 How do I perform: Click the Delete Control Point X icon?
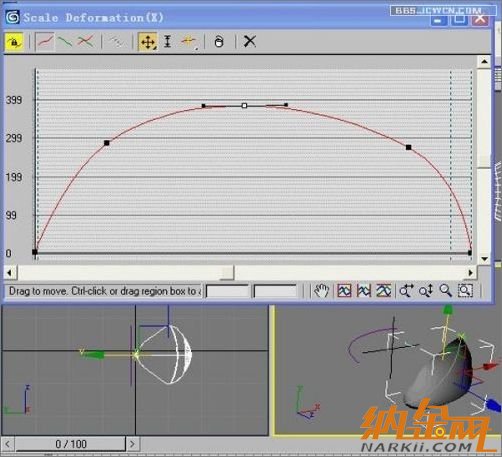(250, 42)
